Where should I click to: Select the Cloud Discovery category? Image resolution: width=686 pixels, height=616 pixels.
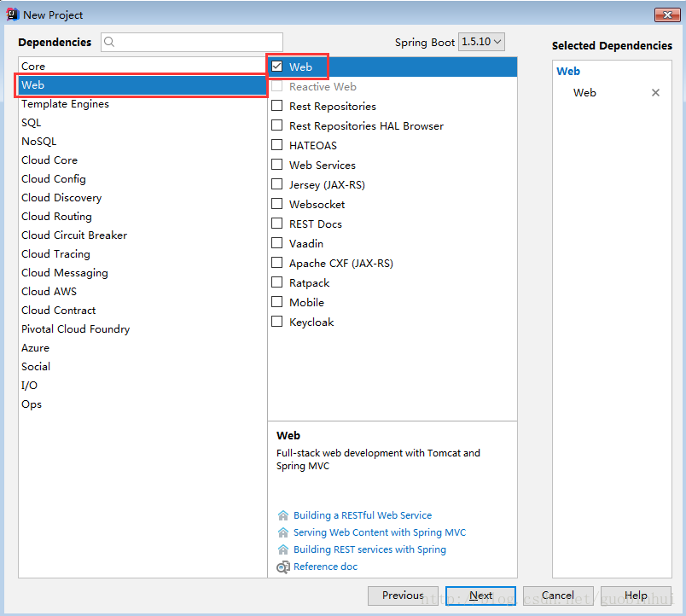(142, 198)
